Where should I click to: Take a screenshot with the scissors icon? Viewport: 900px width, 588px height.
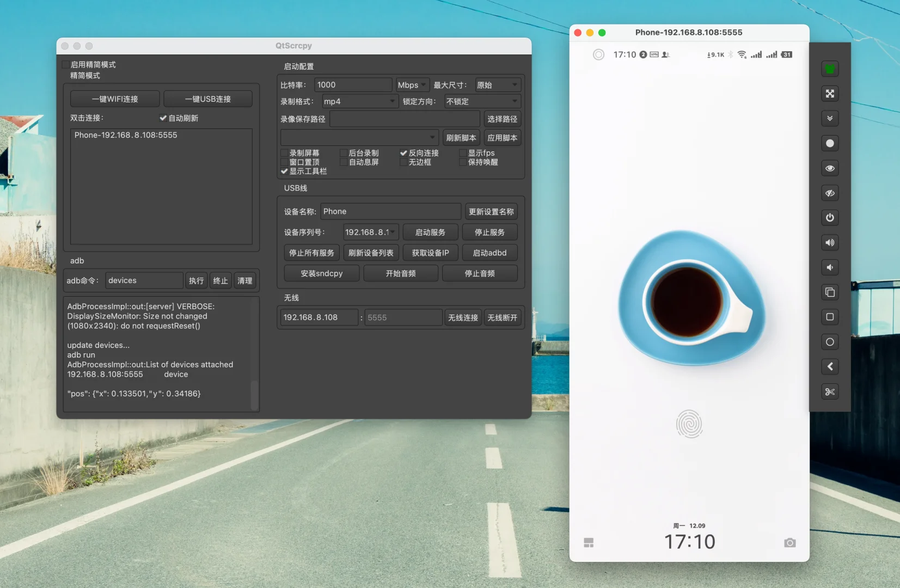click(x=830, y=391)
